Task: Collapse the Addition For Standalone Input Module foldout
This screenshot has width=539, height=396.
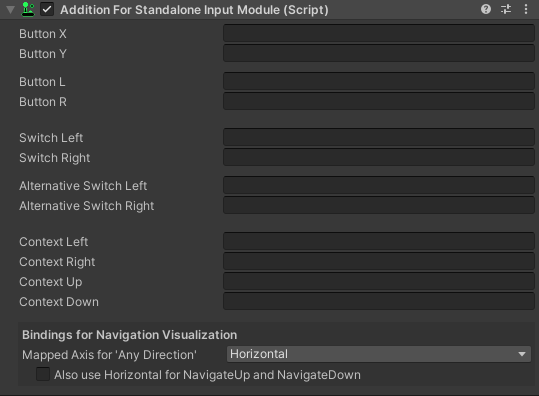Action: tap(10, 10)
